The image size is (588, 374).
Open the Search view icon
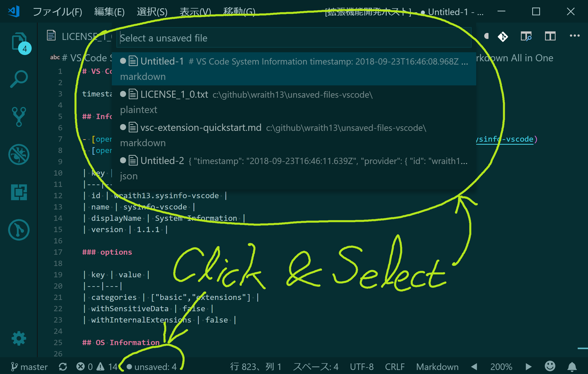[19, 79]
